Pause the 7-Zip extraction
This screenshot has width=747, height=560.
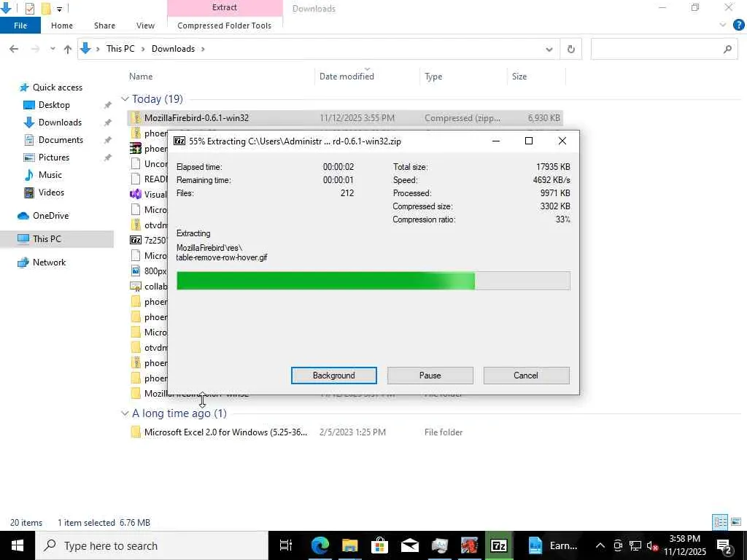click(430, 376)
